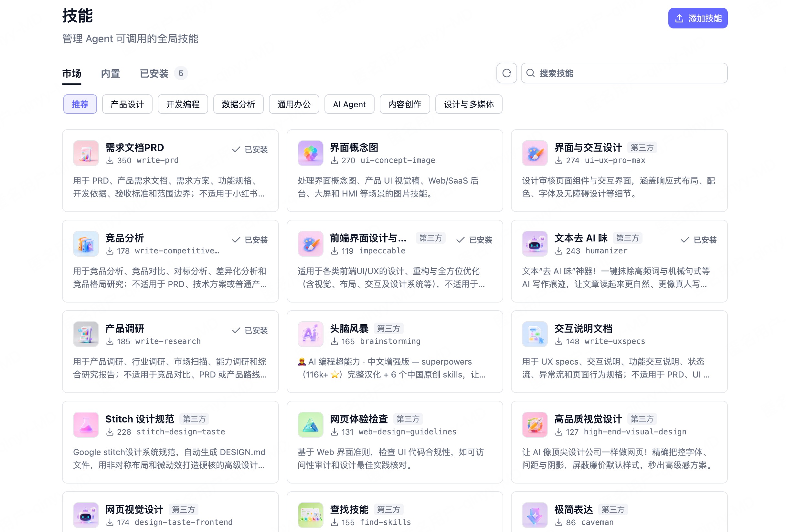Open the 交互说明文档 skill icon
The height and width of the screenshot is (532, 786).
[x=534, y=334]
